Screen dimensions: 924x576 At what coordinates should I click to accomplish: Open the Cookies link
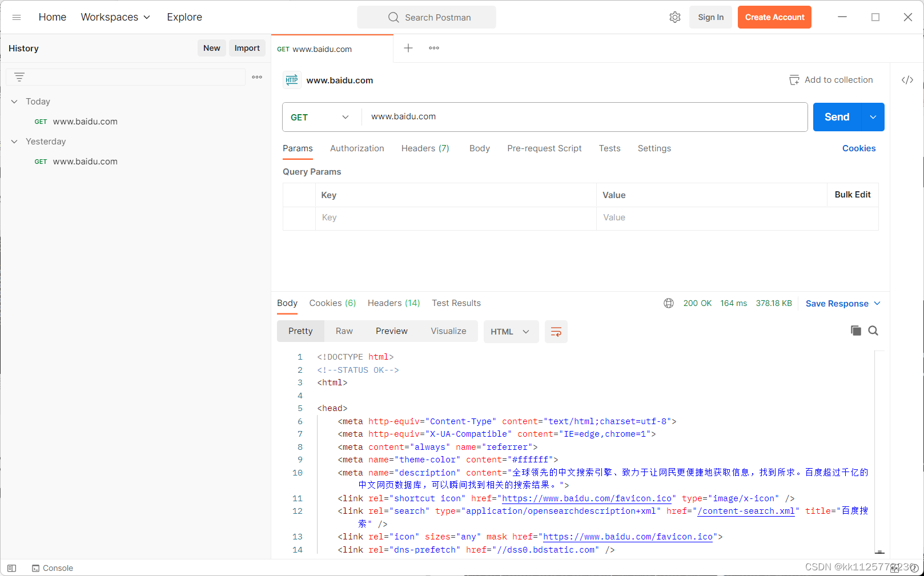click(859, 148)
